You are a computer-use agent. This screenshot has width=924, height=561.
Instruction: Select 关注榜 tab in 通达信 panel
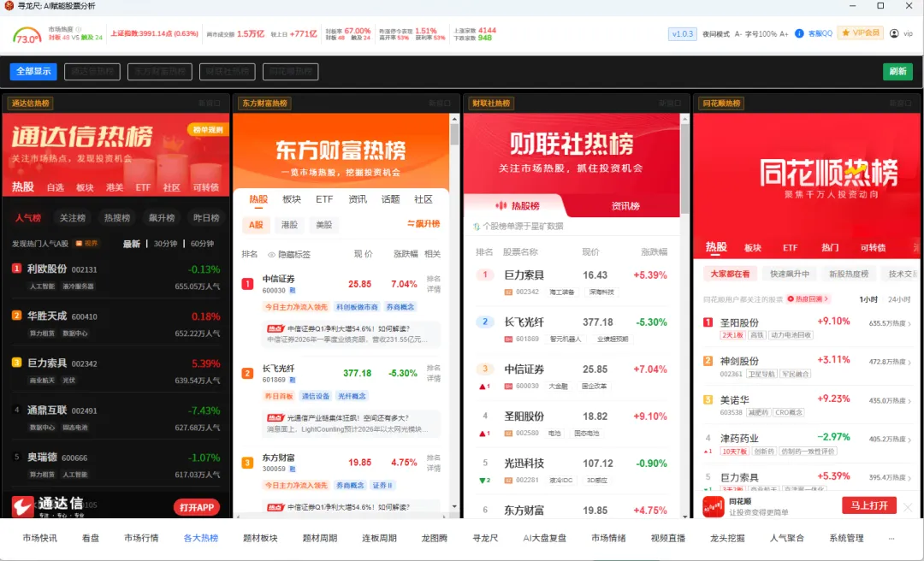point(73,217)
